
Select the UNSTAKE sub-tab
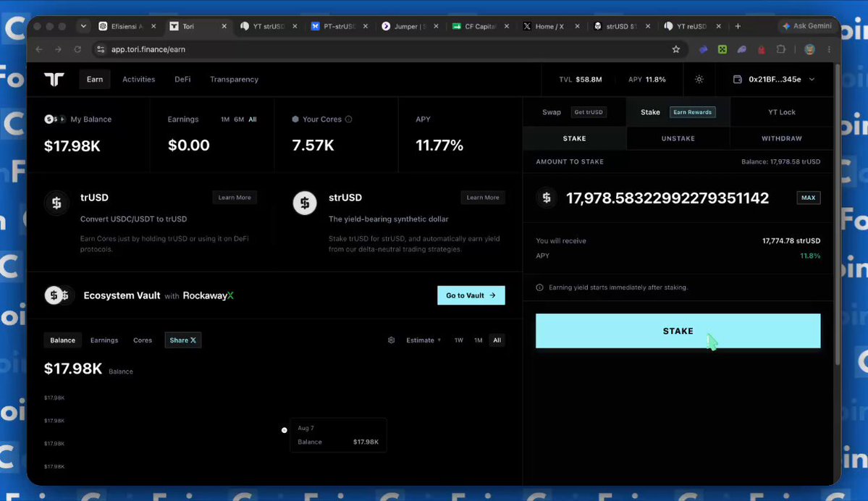tap(678, 138)
